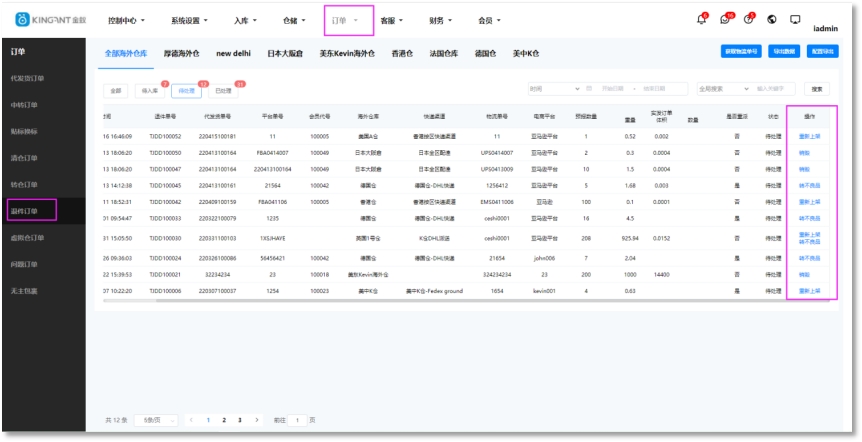Open the chat messages icon
The width and height of the screenshot is (862, 442).
(x=725, y=20)
